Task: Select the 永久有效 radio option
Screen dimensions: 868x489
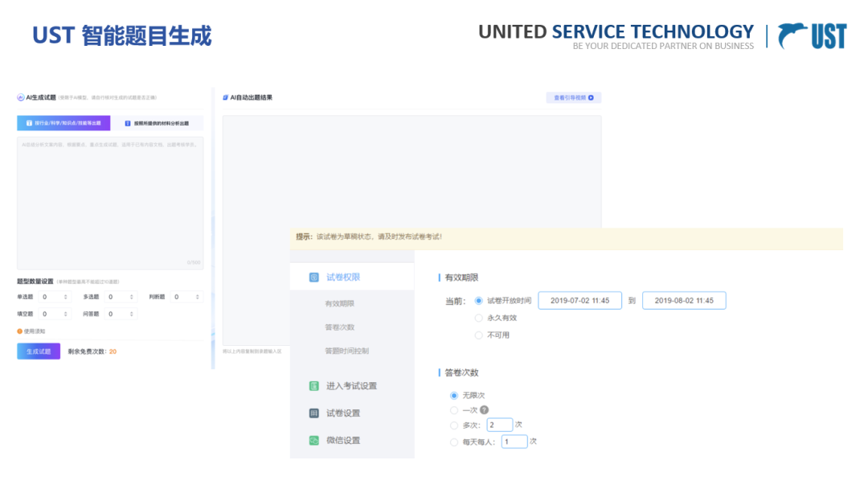Action: (479, 318)
